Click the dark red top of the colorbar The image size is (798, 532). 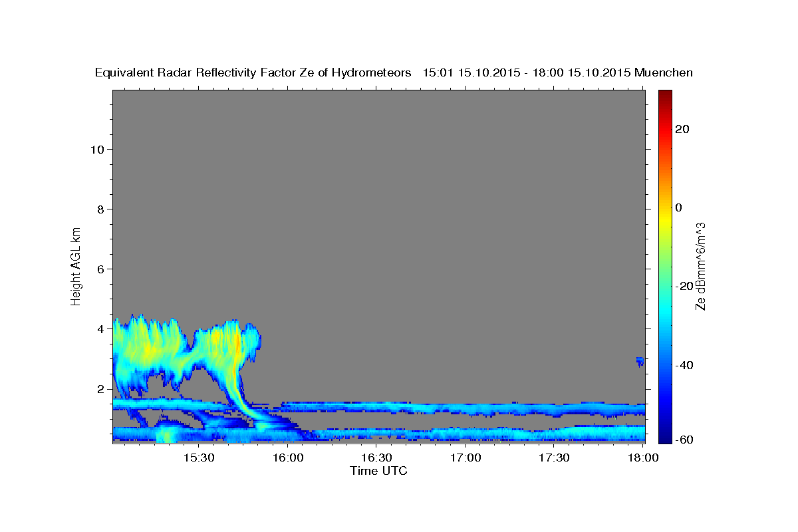664,95
